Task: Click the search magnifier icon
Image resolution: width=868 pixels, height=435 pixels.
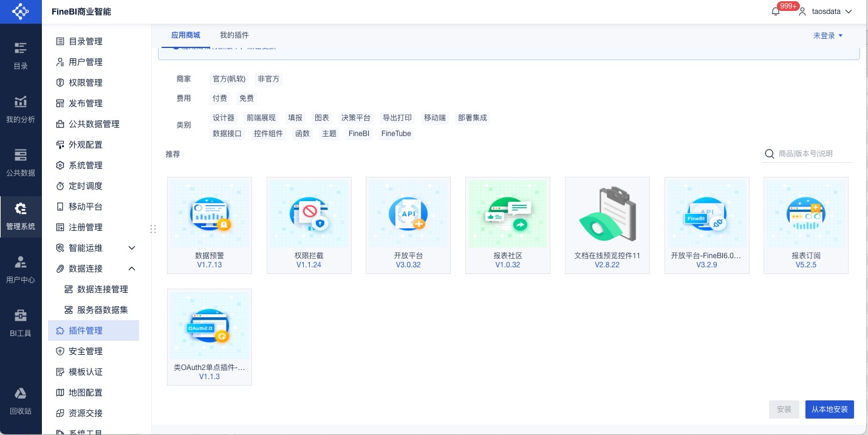Action: (770, 154)
